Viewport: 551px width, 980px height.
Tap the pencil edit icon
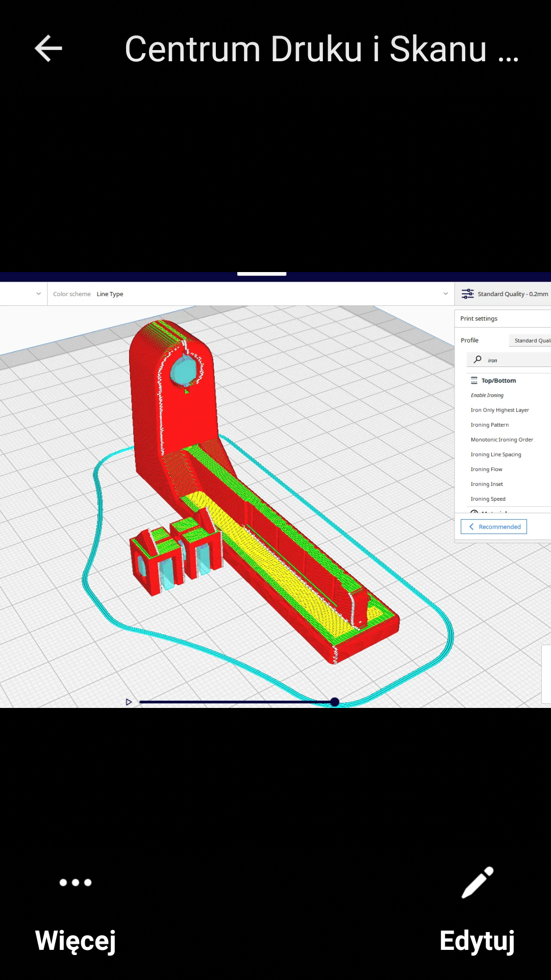[x=478, y=882]
